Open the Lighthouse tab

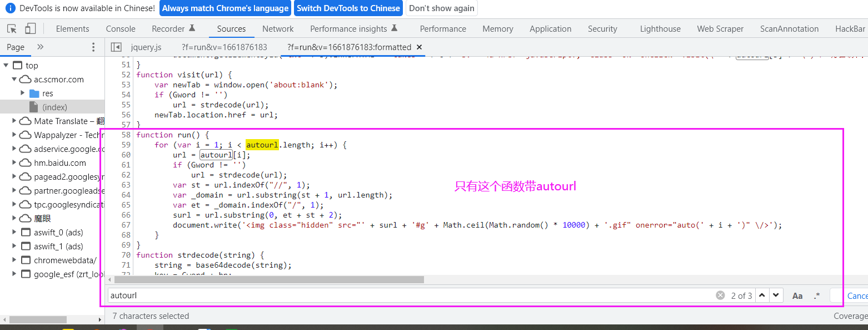click(x=660, y=29)
